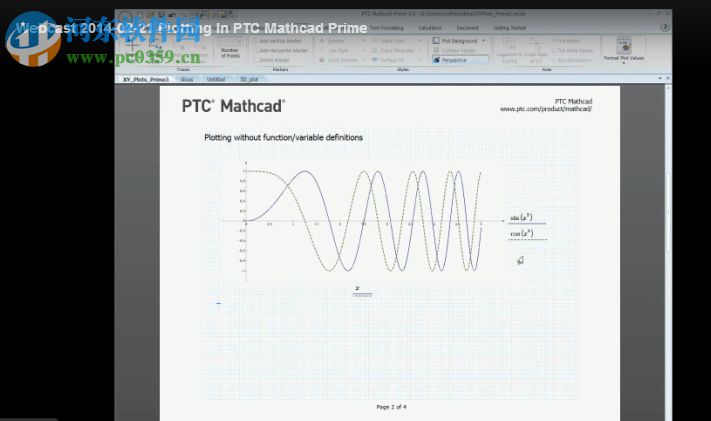Open the Surface Fill dropdown
The width and height of the screenshot is (711, 421).
coord(397,60)
